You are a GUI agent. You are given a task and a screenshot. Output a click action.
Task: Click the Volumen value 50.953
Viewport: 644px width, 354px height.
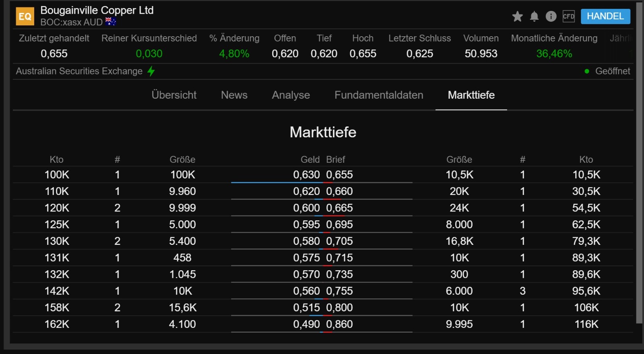pyautogui.click(x=481, y=54)
